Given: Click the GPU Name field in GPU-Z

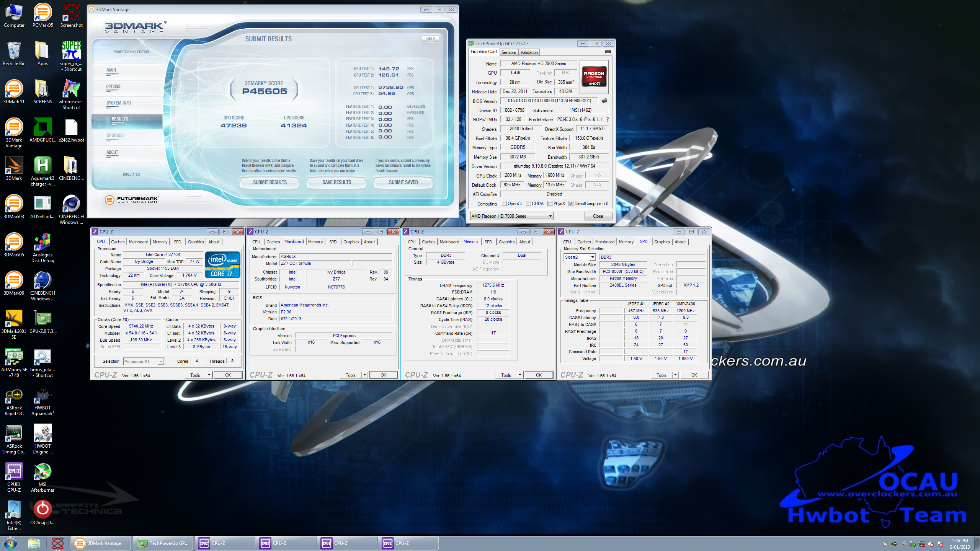Looking at the screenshot, I should (539, 64).
